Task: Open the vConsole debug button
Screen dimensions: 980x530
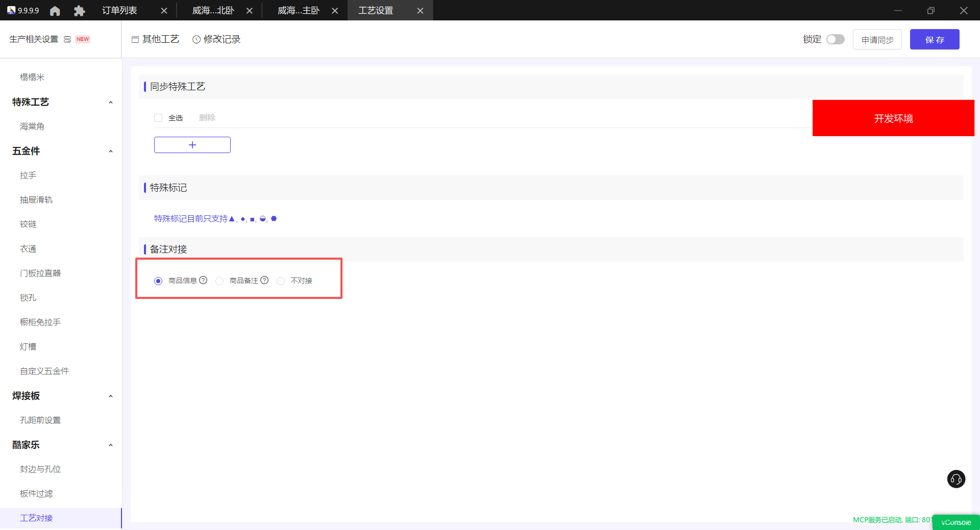Action: (956, 522)
